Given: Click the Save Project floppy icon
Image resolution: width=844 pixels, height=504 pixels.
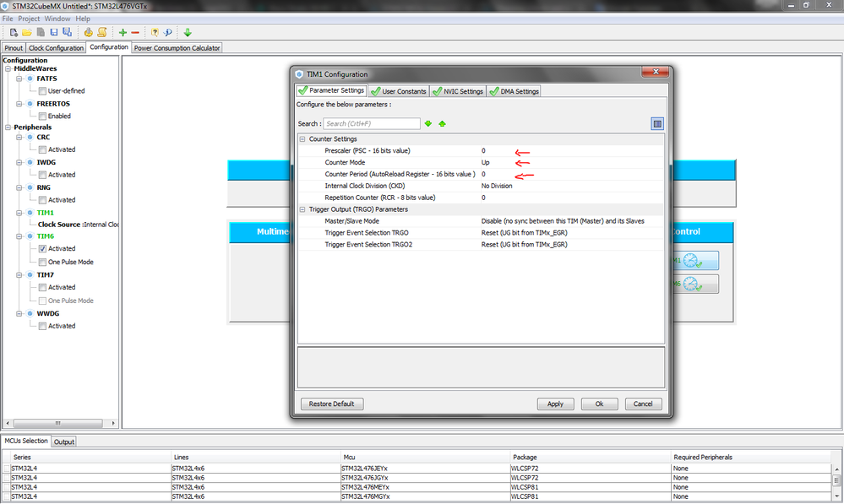Looking at the screenshot, I should click(54, 32).
